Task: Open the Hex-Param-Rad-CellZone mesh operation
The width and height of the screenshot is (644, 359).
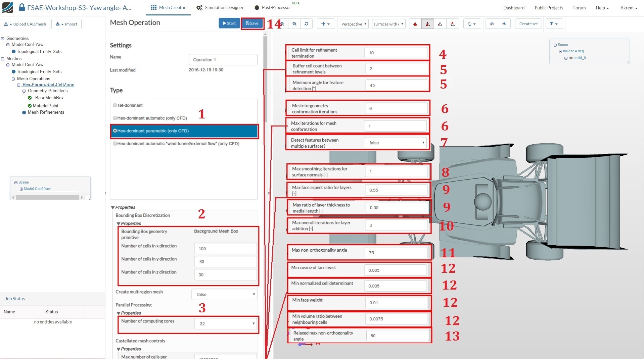Action: point(48,85)
